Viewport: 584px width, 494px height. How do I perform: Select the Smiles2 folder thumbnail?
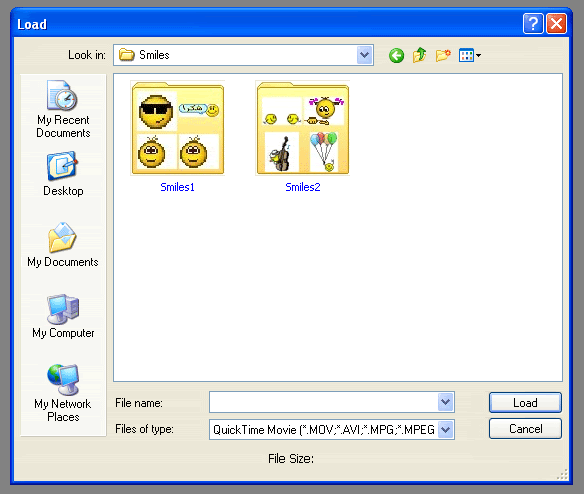[302, 128]
